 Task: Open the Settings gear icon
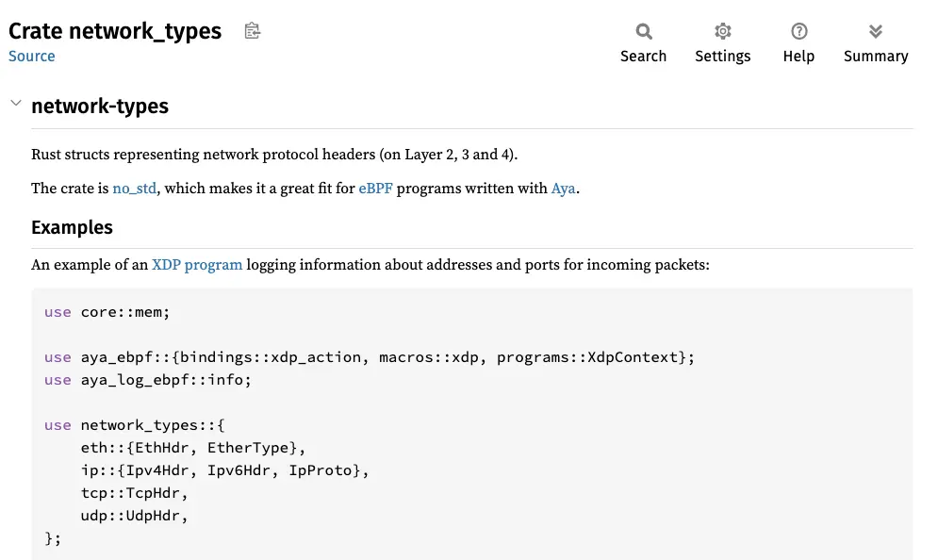coord(723,32)
